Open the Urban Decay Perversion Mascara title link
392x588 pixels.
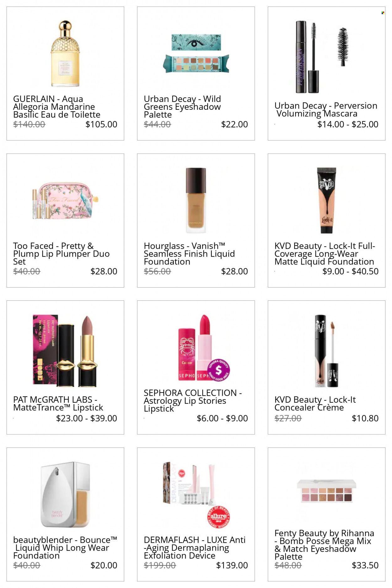(326, 109)
